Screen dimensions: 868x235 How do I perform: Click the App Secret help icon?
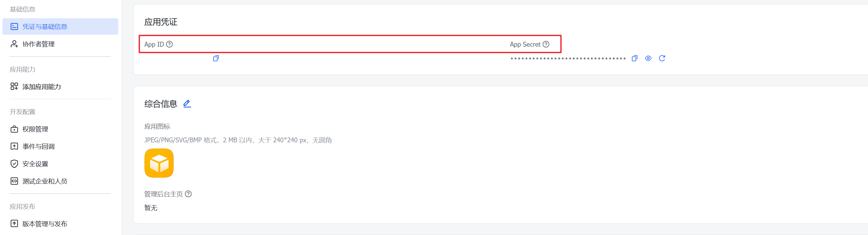[546, 44]
